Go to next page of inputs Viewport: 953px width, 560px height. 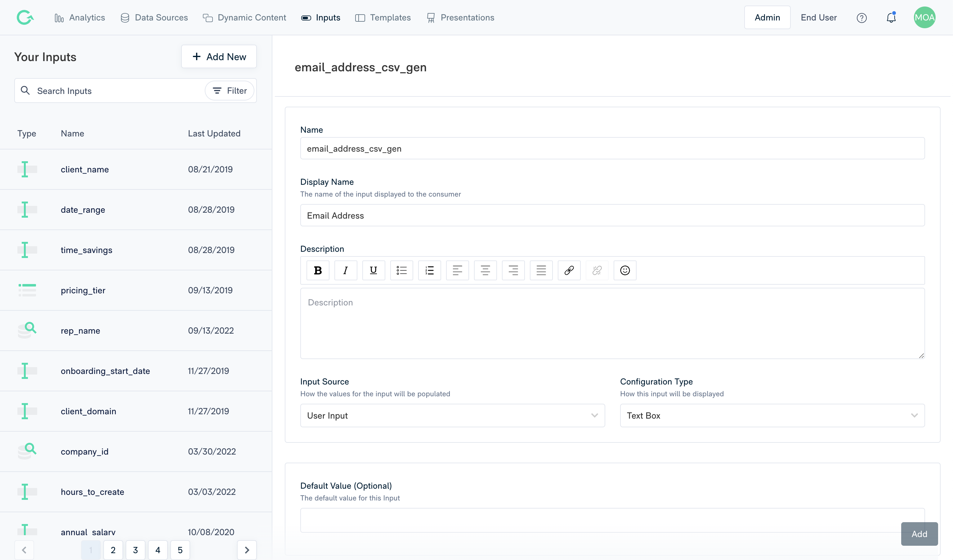(x=247, y=550)
